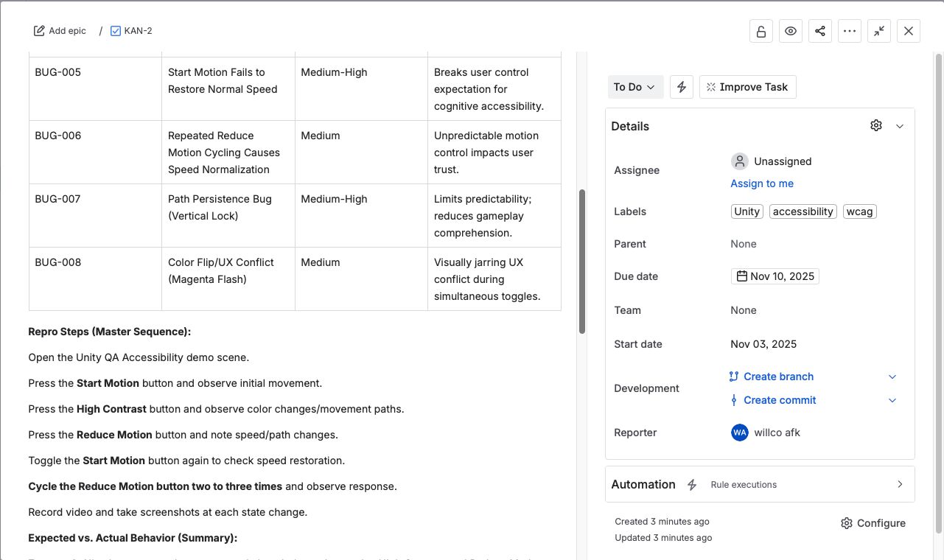Expand the Create commit dropdown arrow
944x560 pixels.
[892, 400]
